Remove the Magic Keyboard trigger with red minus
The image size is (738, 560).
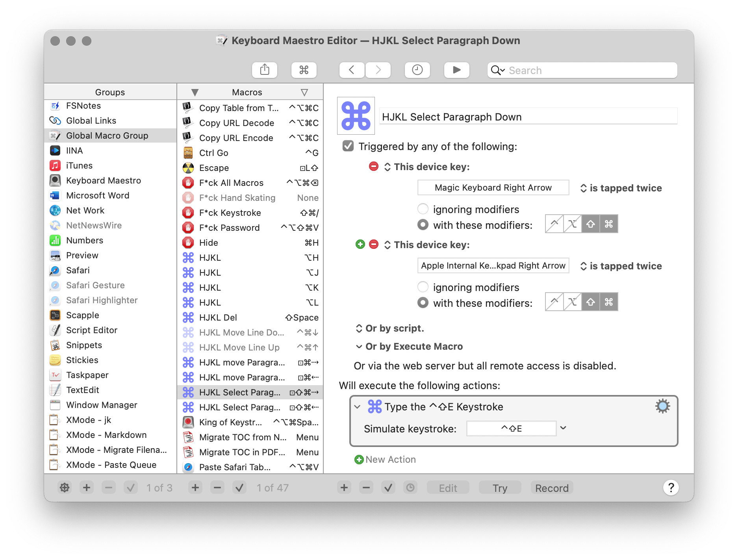pyautogui.click(x=374, y=167)
